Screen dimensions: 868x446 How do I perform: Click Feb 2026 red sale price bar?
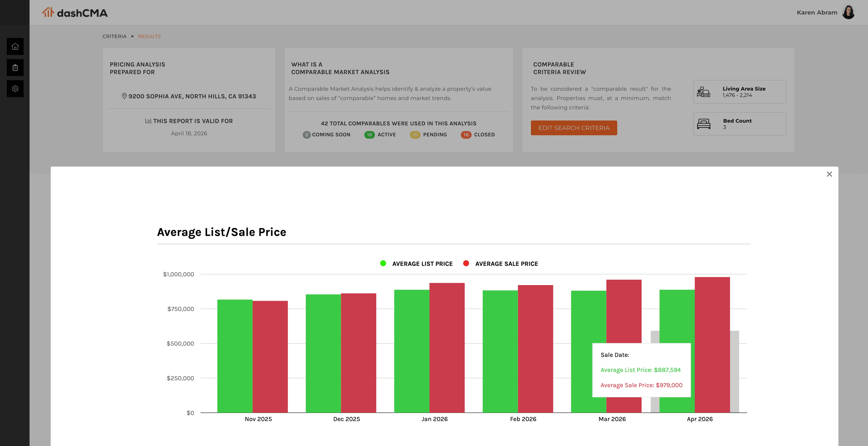[535, 349]
